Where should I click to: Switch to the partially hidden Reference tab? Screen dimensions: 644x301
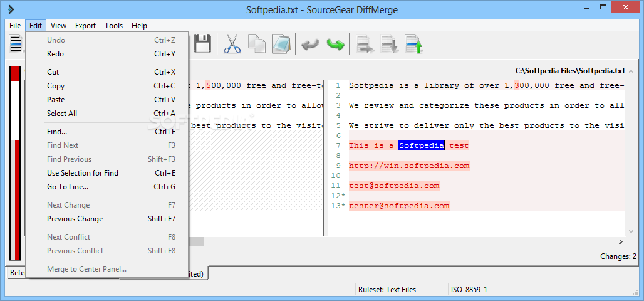pyautogui.click(x=16, y=273)
